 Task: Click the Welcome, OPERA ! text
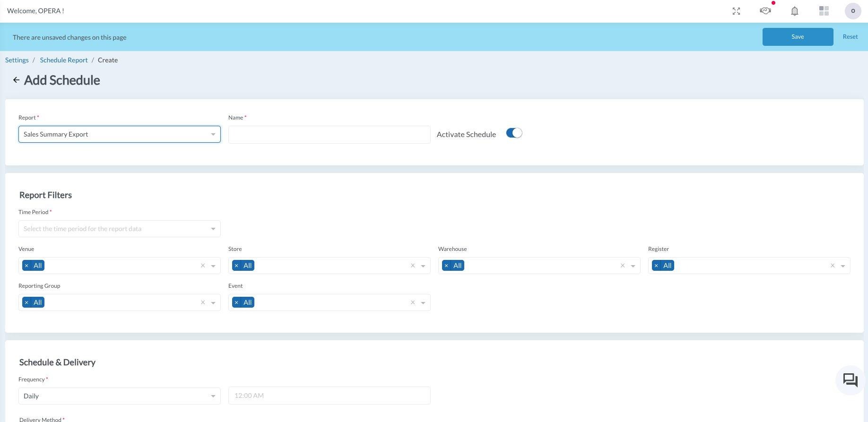click(35, 11)
